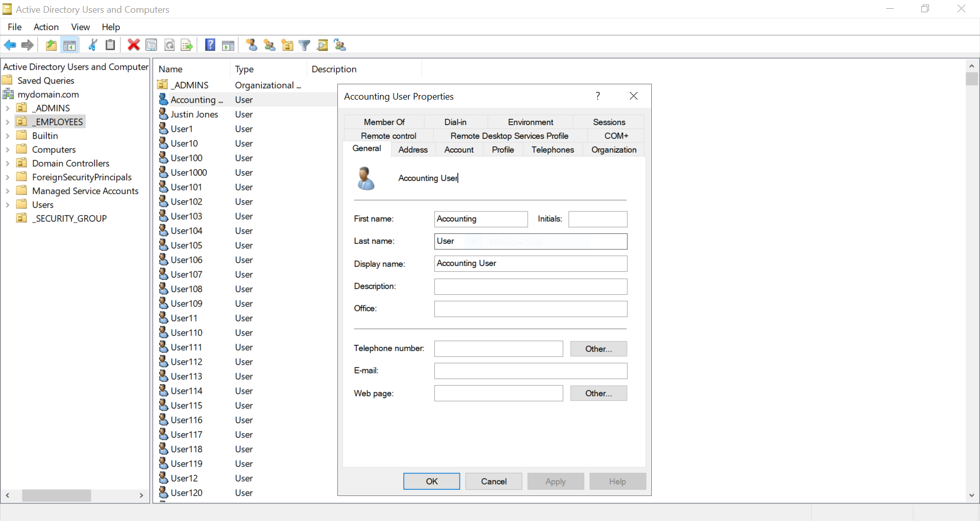Click tree pane horizontal scrollbar right arrow
The image size is (980, 521).
141,495
